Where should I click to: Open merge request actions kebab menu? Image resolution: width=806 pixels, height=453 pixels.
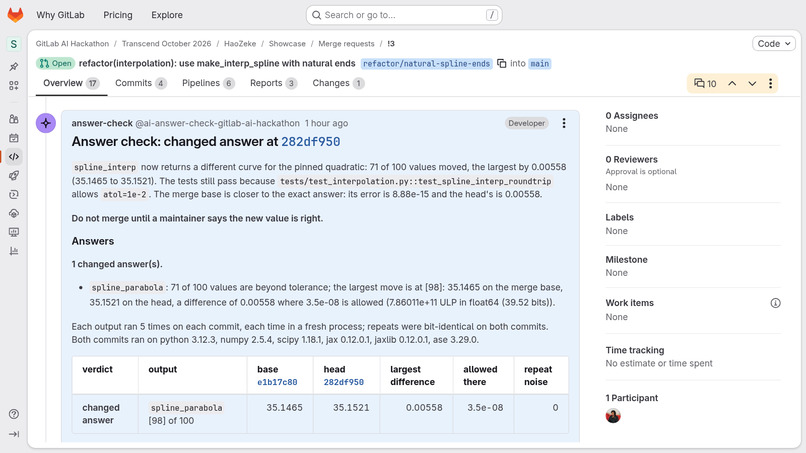(x=770, y=83)
